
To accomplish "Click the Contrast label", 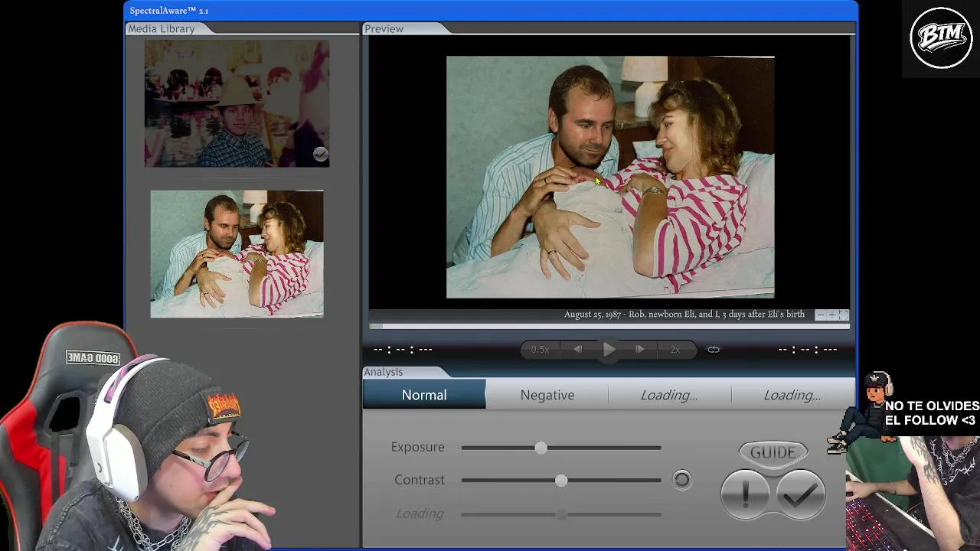I will click(x=419, y=480).
